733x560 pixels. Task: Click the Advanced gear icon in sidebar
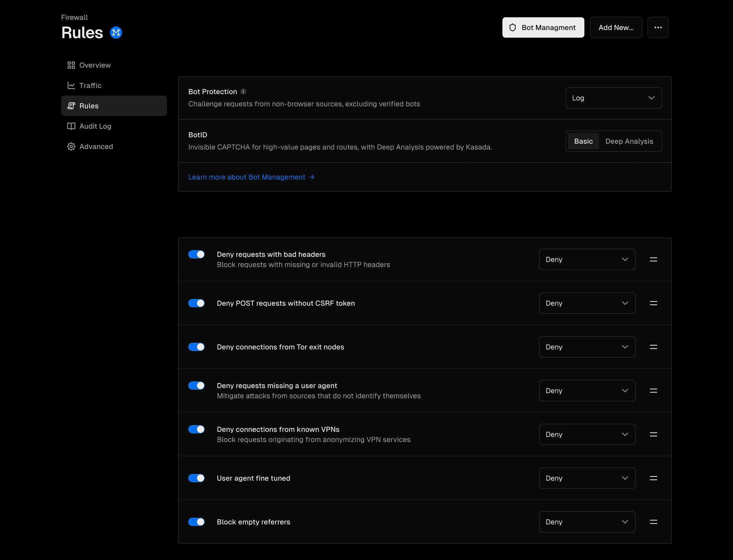pyautogui.click(x=71, y=146)
